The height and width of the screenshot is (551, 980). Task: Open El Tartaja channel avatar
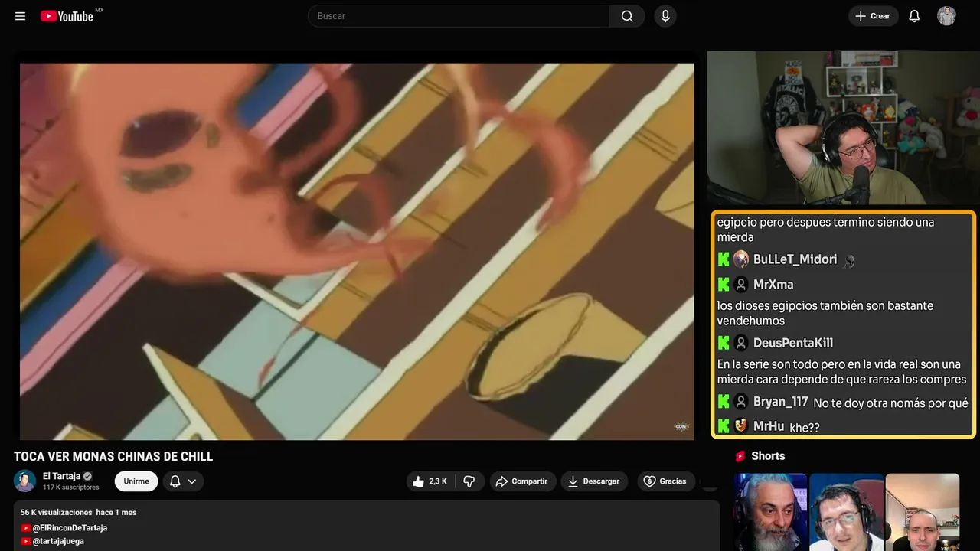point(24,481)
